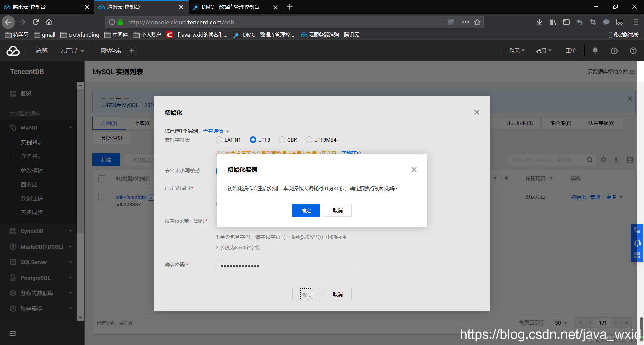Expand the MySQL sidebar section
The image size is (644, 345).
pyautogui.click(x=70, y=128)
